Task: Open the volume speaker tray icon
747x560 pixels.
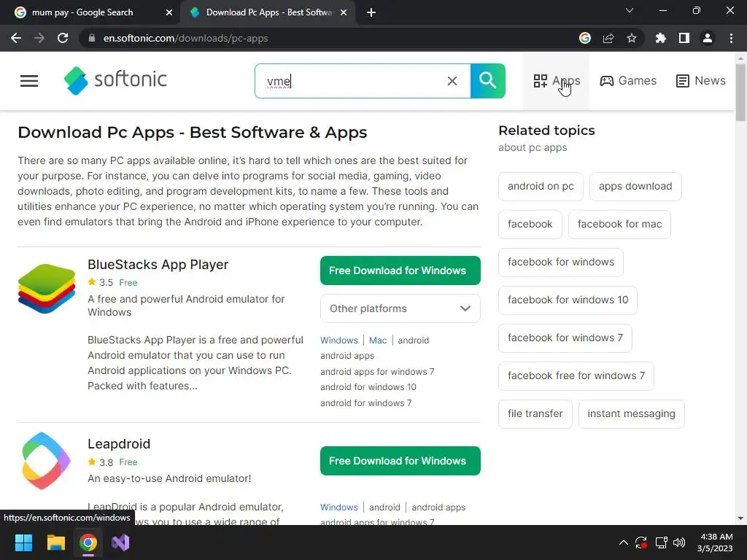Action: tap(679, 542)
